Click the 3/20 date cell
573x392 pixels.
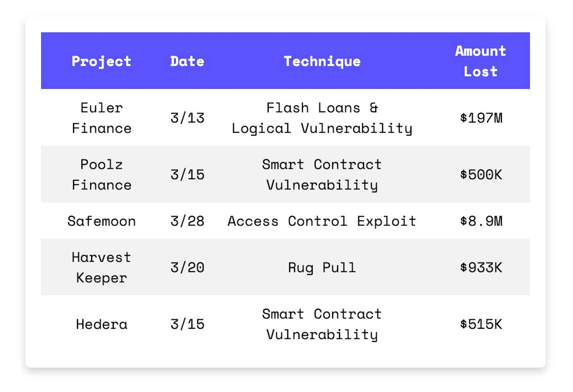click(x=187, y=267)
